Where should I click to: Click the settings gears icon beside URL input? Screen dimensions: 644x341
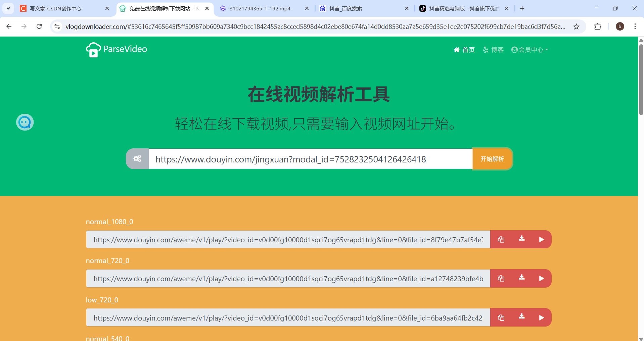coord(137,159)
